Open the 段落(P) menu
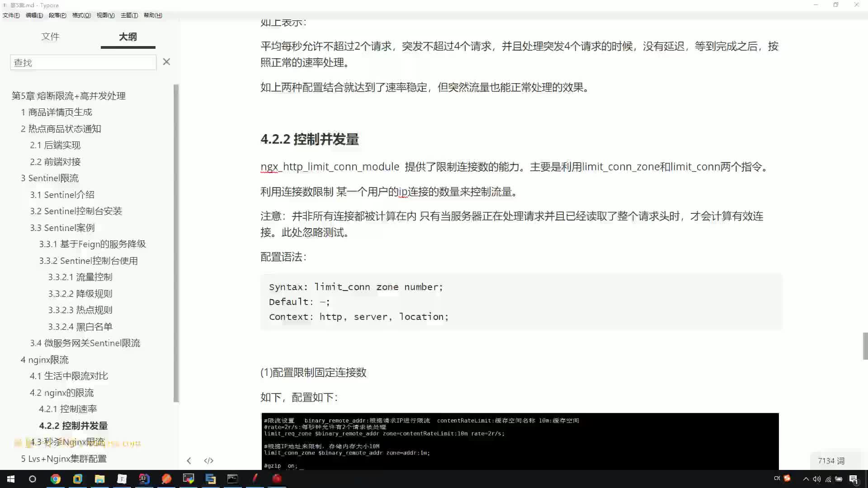The height and width of the screenshot is (488, 868). (x=57, y=15)
